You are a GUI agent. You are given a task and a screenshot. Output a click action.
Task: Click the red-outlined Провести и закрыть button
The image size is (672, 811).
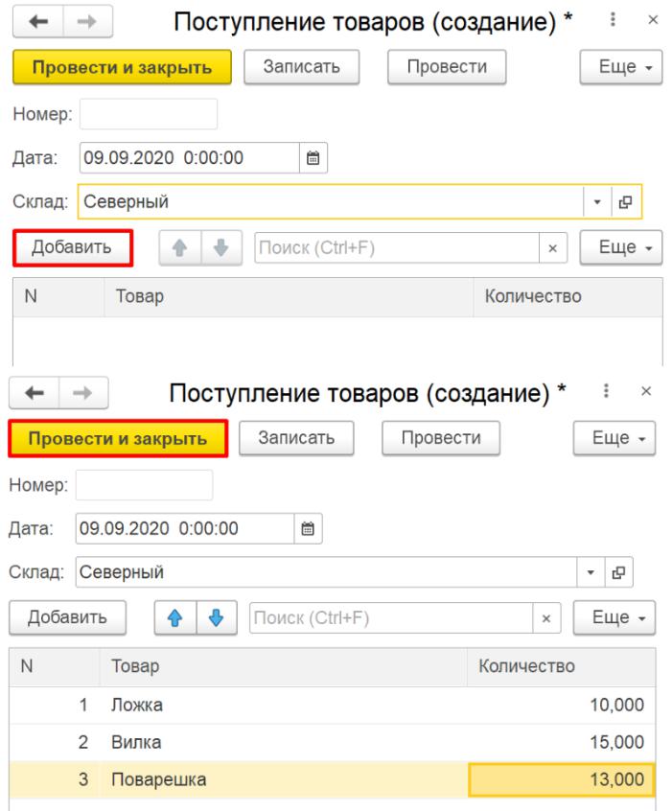pyautogui.click(x=118, y=439)
